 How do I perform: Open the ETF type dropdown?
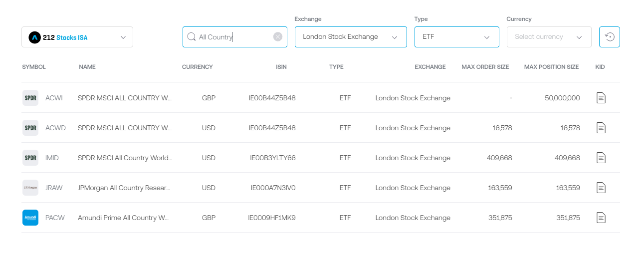tap(456, 37)
